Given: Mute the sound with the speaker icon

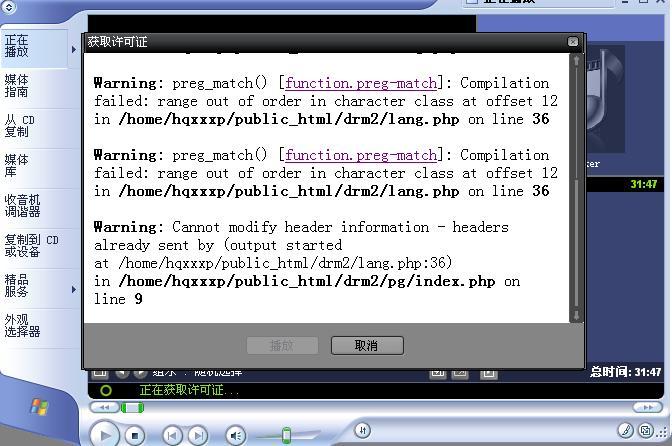Looking at the screenshot, I should (x=236, y=436).
